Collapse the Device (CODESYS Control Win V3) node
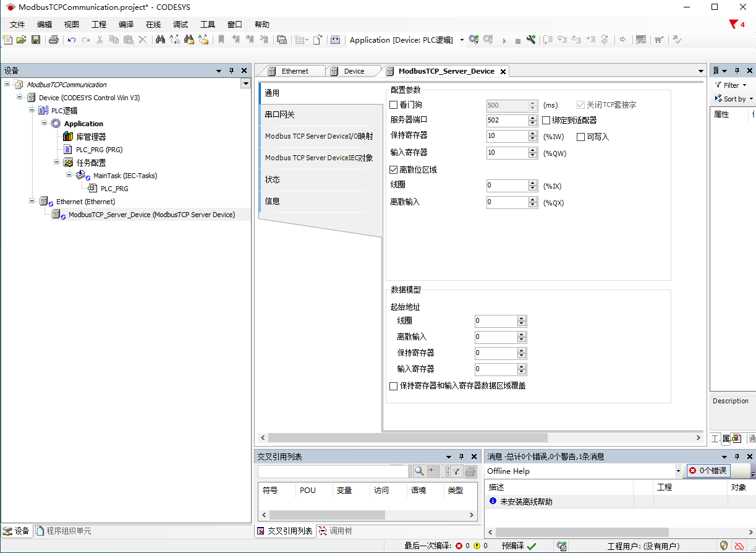 [x=20, y=97]
